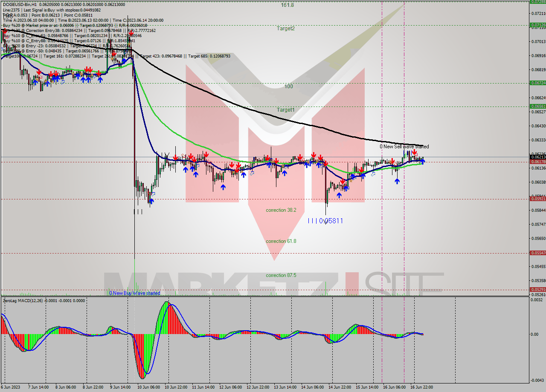Image resolution: width=546 pixels, height=392 pixels.
Task: Click the 0.06333 price axis label
Action: tap(537, 140)
